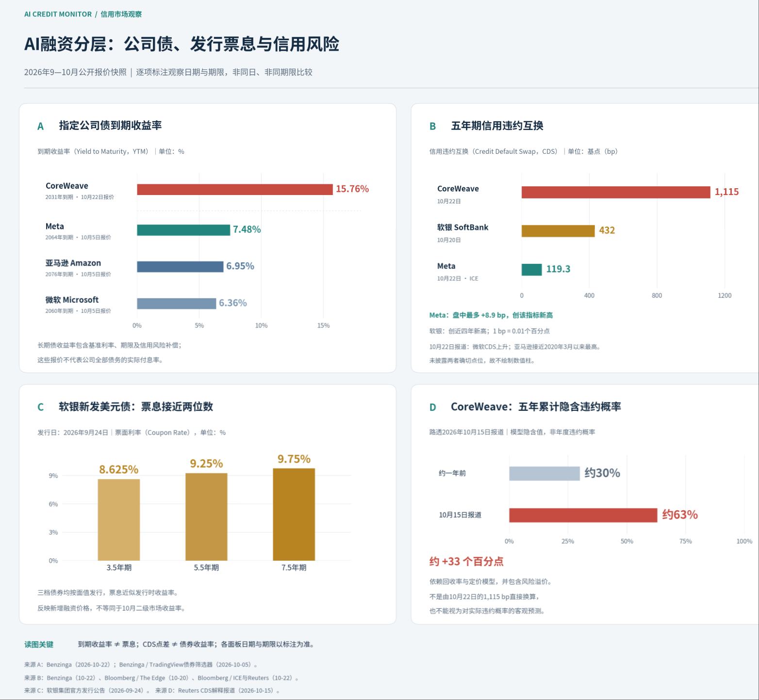Select the 软银 SoftBank row label

[x=463, y=227]
